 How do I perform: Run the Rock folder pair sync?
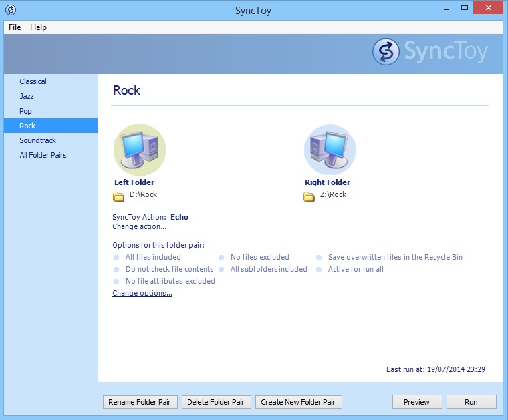point(471,402)
